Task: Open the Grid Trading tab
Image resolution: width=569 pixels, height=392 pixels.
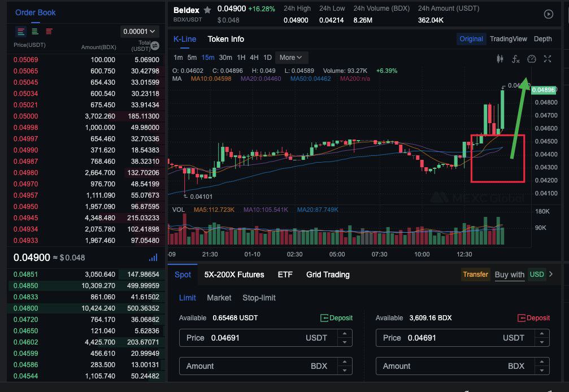Action: pos(328,275)
